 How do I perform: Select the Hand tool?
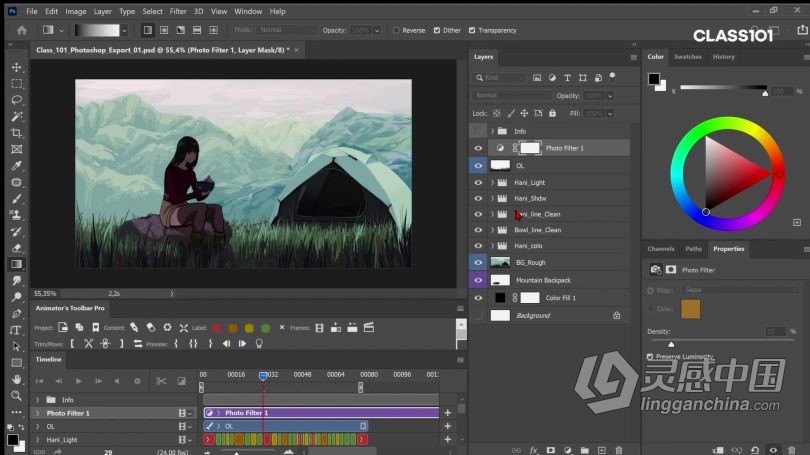(x=17, y=380)
